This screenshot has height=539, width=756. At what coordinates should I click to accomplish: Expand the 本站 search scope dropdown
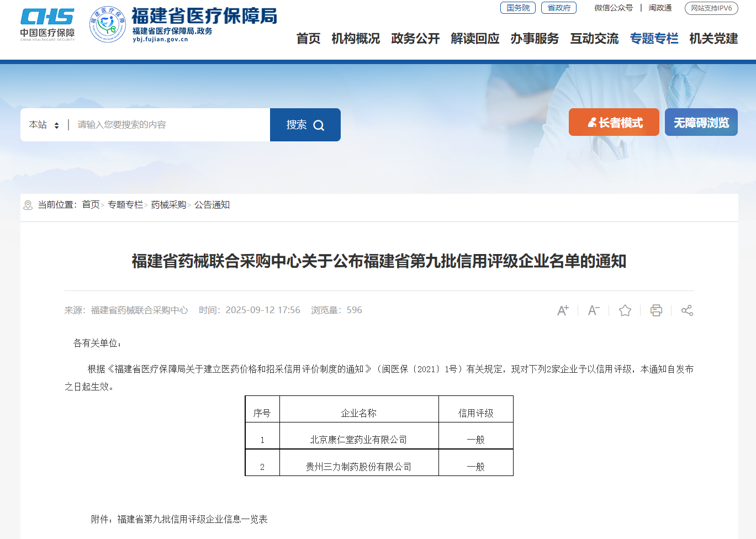(x=44, y=125)
